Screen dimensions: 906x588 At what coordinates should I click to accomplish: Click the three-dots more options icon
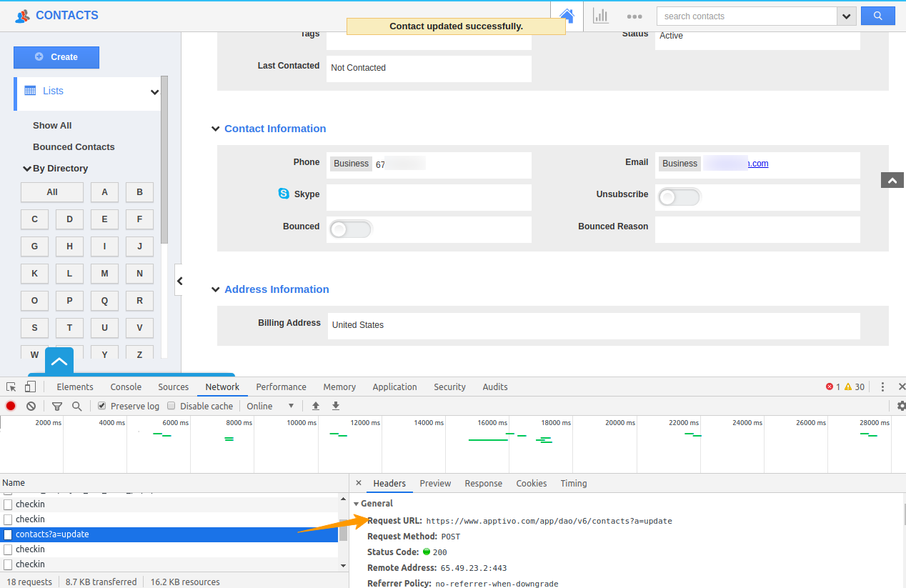click(634, 16)
